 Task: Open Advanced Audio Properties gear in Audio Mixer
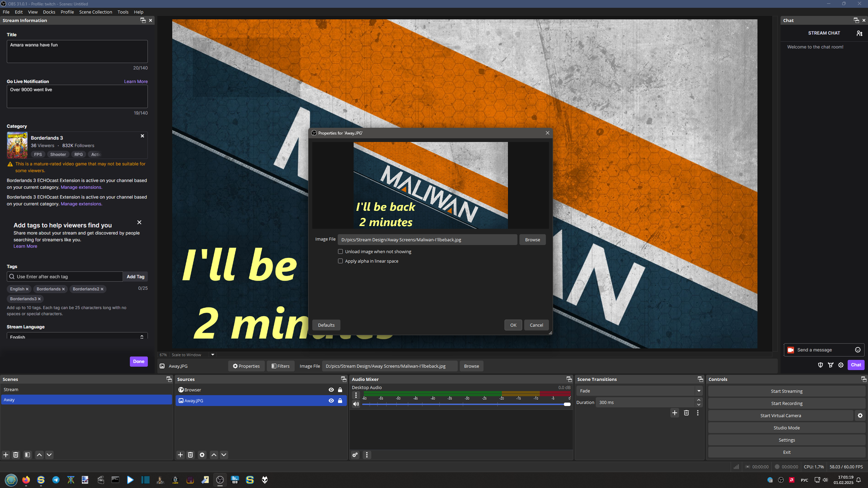click(355, 455)
